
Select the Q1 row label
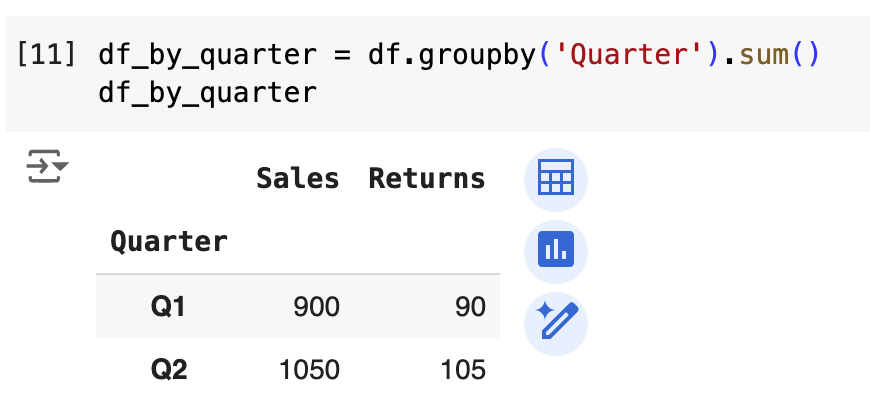169,307
